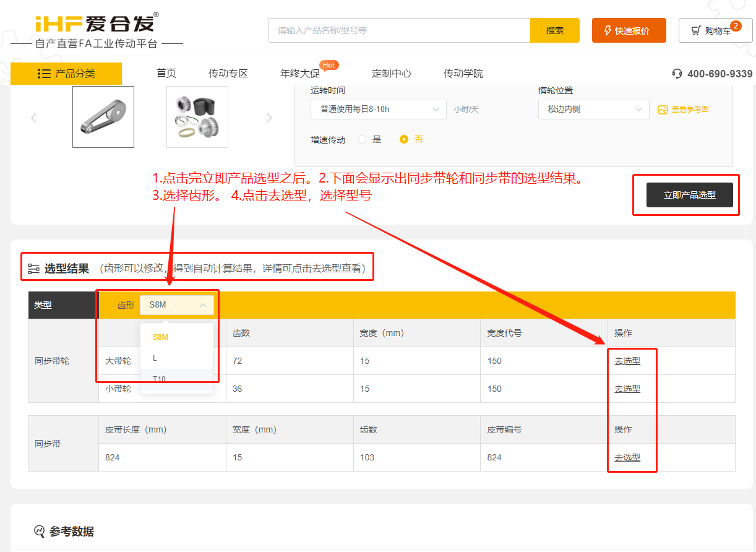Click the pulley assembly thumbnail image

tap(197, 117)
